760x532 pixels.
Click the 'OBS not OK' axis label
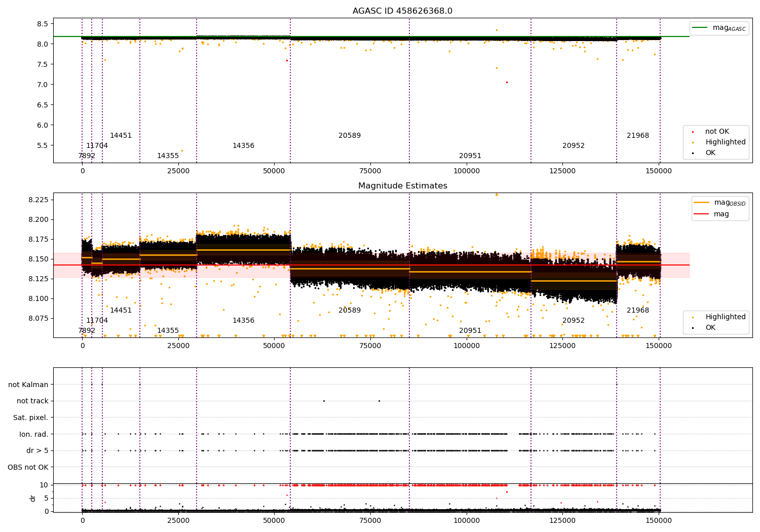[28, 468]
